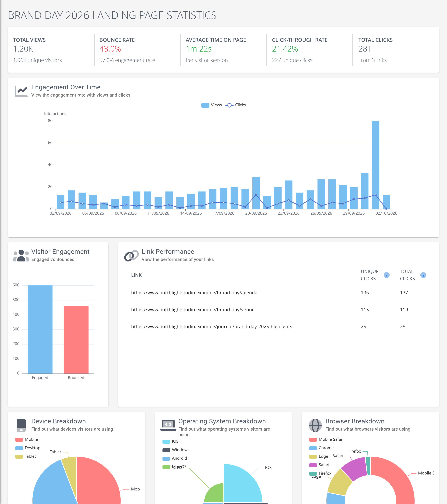Viewport: 447px width, 504px height.
Task: Click the Unique Clicks info icon
Action: (387, 275)
